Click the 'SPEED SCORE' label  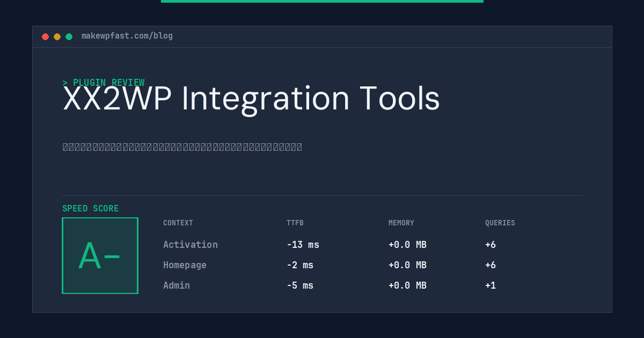click(x=91, y=209)
